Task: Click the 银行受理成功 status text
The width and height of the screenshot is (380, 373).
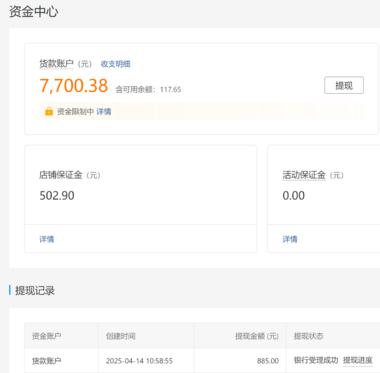Action: click(316, 360)
